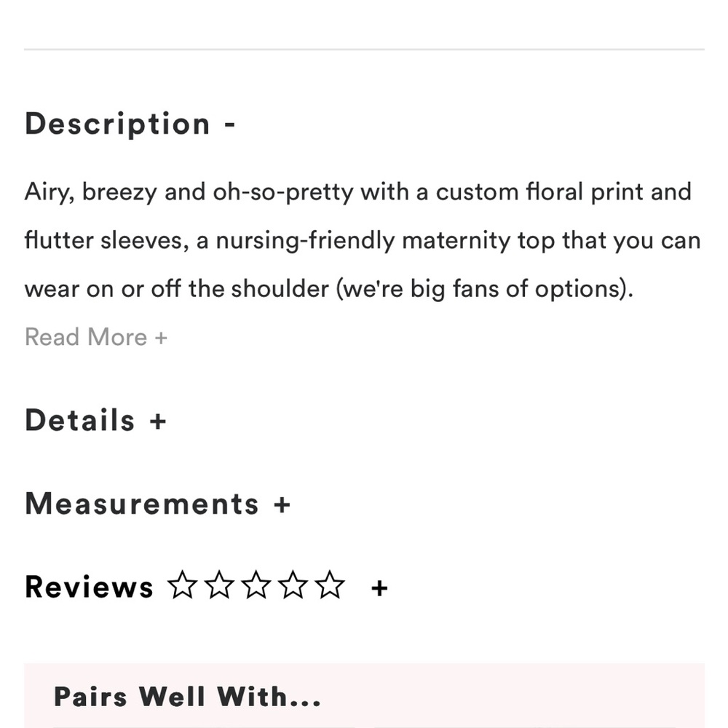
Task: Select the fifth review star
Action: (330, 585)
